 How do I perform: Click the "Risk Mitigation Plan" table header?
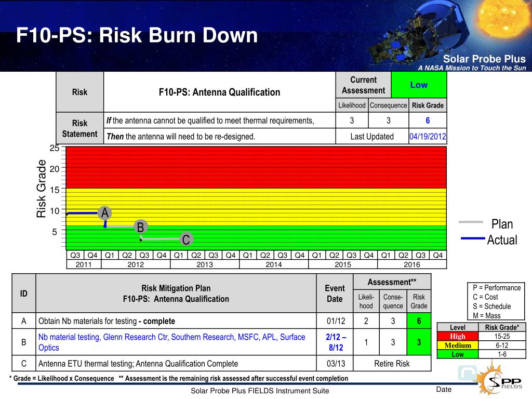click(x=176, y=294)
